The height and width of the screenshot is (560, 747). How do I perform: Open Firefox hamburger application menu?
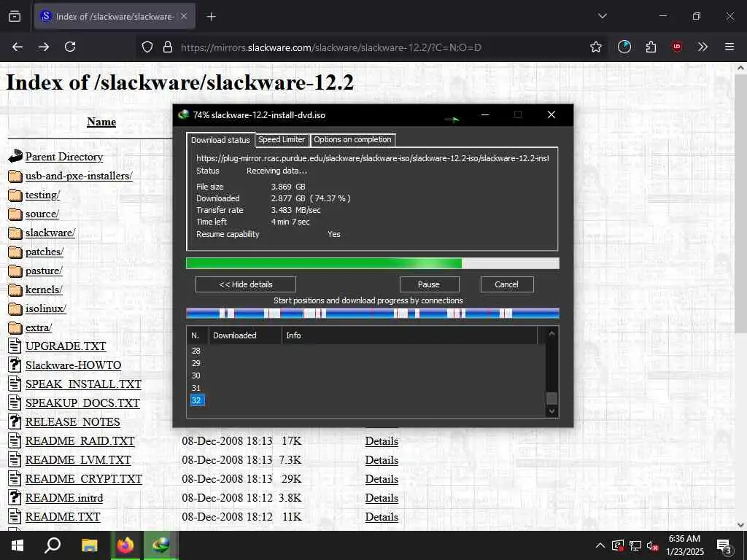pos(729,47)
